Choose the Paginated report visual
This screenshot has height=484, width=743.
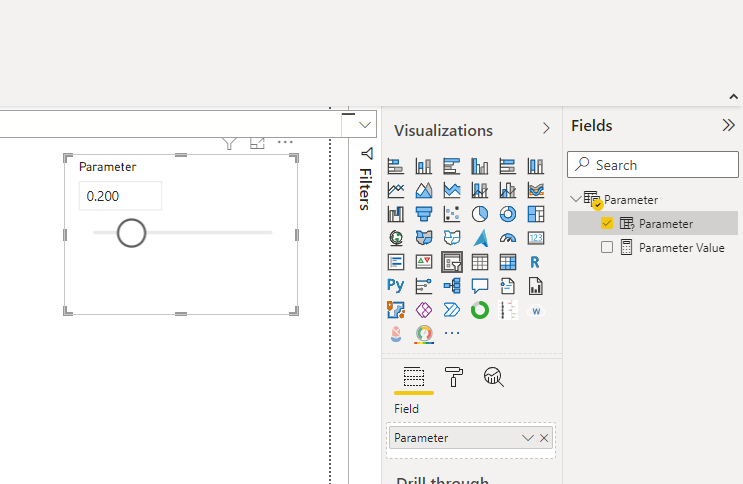click(535, 286)
